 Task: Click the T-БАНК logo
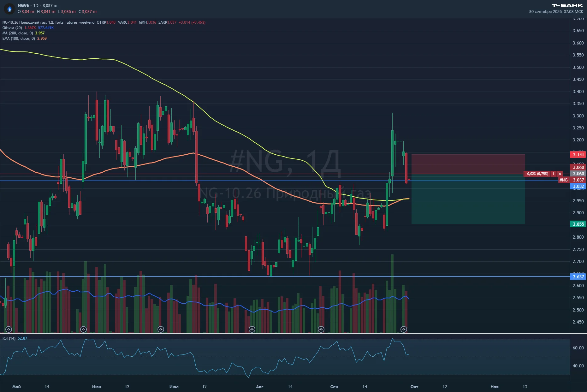[x=567, y=5]
